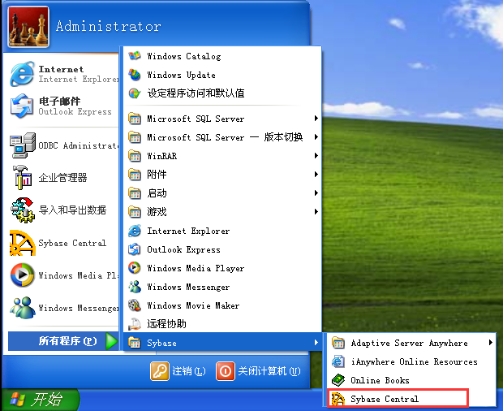Click WinRAR entry text
Viewport: 504px width, 411px height.
(x=162, y=156)
